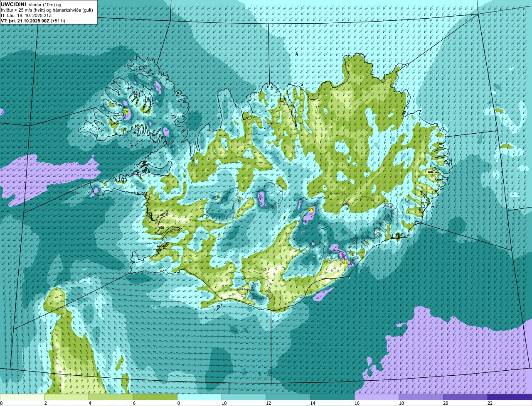Click the yellow gust marker labeled 26
The height and width of the screenshot is (406, 532).
[126, 111]
